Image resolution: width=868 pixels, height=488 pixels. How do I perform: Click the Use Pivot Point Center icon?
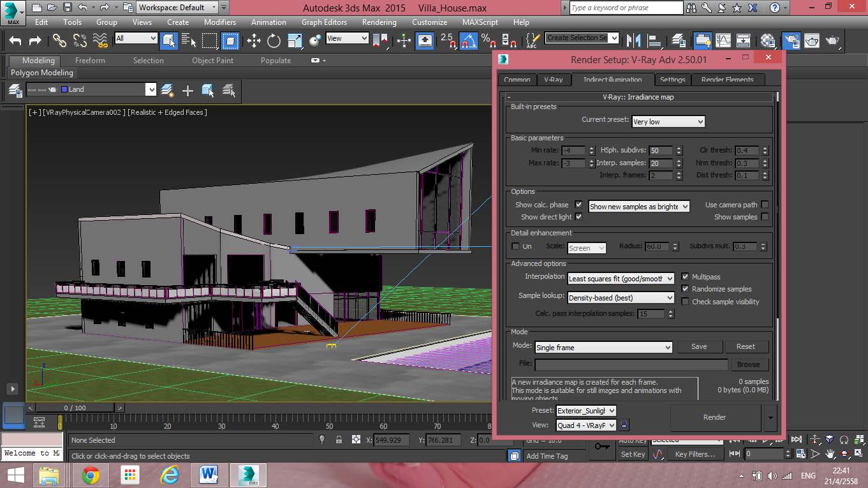(x=381, y=41)
